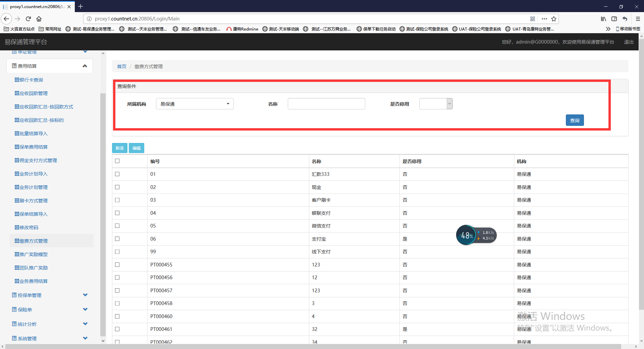Screen dimensions: 644x349
Task: Toggle the select-all checkbox in table header
Action: 117,161
